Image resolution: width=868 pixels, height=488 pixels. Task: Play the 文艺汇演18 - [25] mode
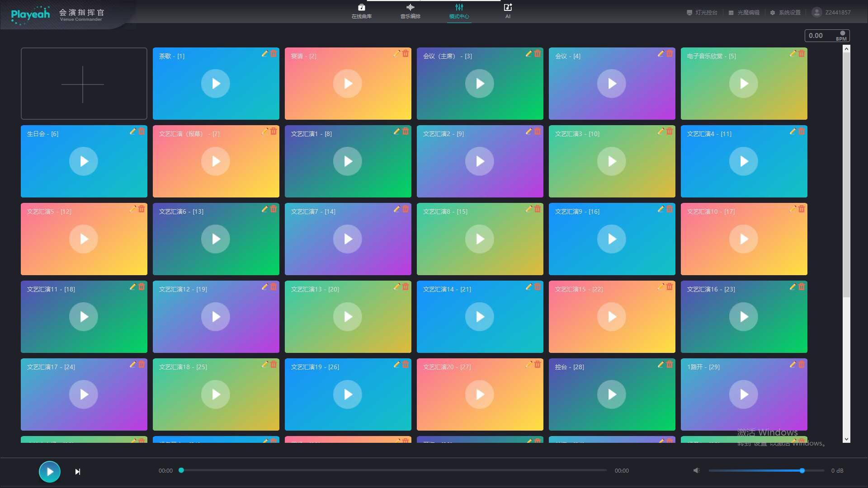tap(216, 394)
